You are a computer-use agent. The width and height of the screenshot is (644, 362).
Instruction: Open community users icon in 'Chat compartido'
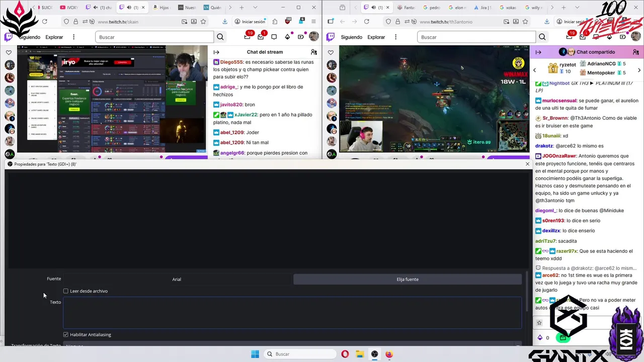pos(636,52)
